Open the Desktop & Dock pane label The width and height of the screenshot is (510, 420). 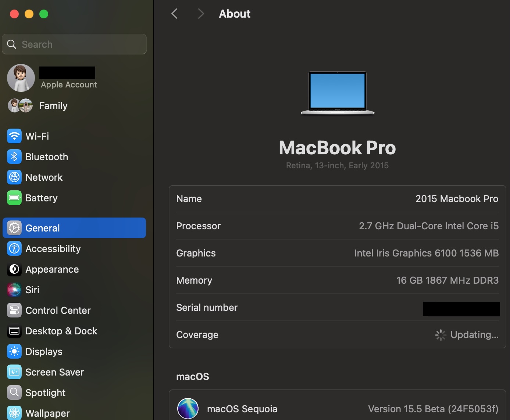coord(61,331)
